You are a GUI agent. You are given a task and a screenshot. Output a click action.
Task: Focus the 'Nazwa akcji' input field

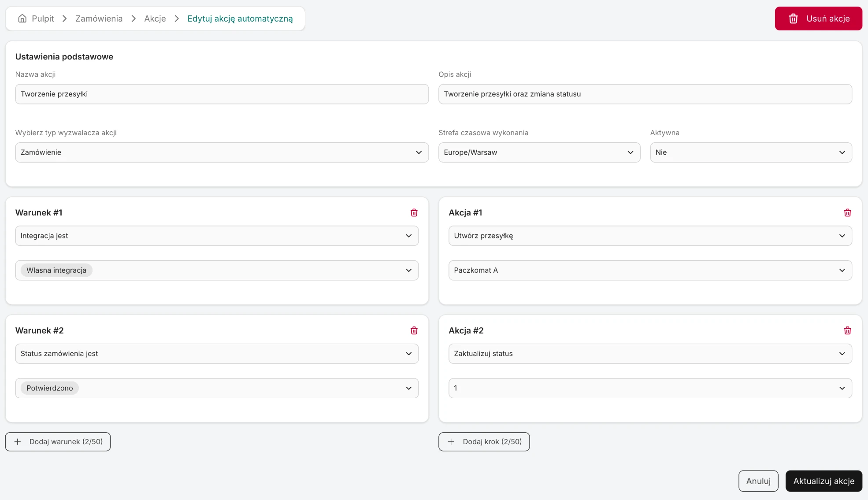pyautogui.click(x=222, y=94)
